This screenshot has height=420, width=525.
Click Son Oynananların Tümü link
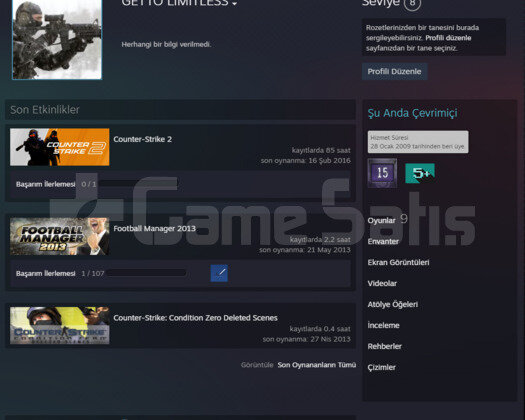click(317, 365)
